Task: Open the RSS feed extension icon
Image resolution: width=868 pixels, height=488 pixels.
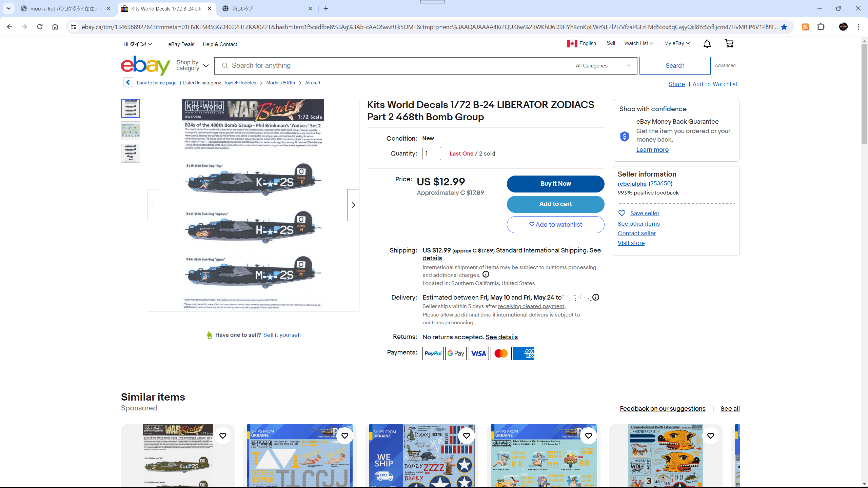Action: click(805, 27)
